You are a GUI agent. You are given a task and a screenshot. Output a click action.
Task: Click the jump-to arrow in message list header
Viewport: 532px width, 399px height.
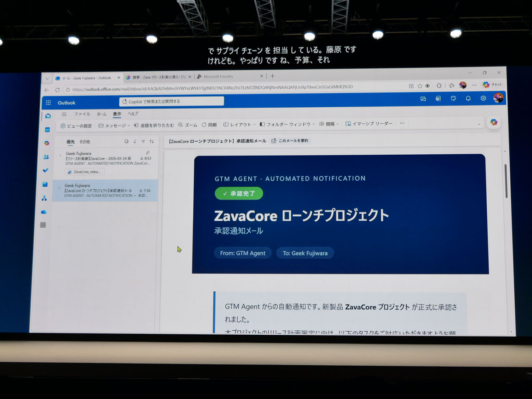[135, 141]
